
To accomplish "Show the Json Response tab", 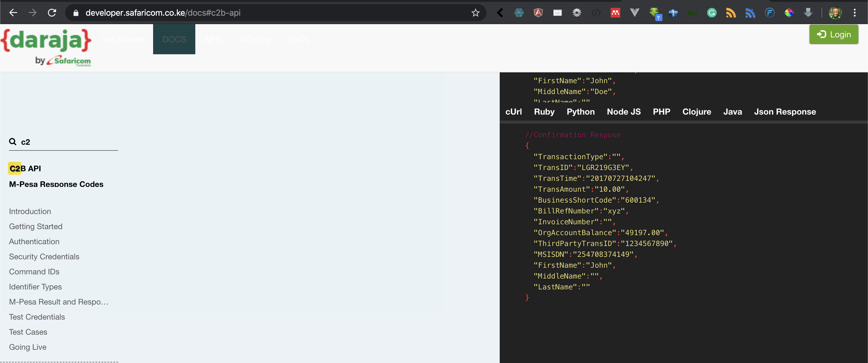I will pyautogui.click(x=785, y=112).
